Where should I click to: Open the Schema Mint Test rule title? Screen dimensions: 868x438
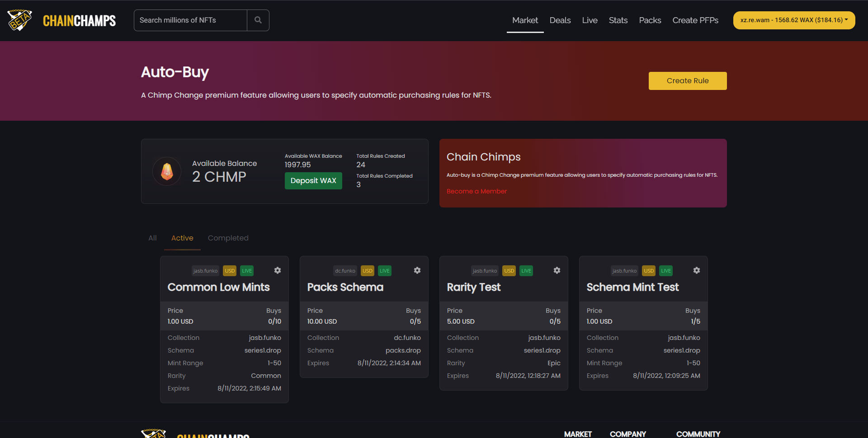pos(632,287)
